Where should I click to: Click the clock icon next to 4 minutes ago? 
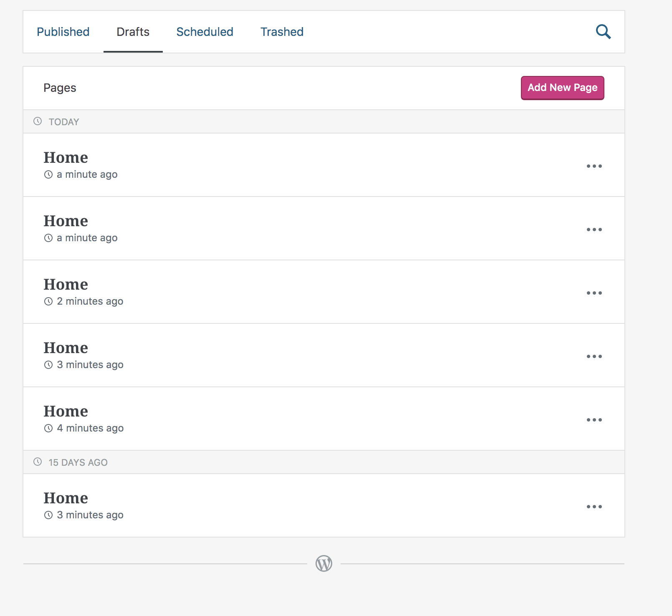pyautogui.click(x=48, y=428)
